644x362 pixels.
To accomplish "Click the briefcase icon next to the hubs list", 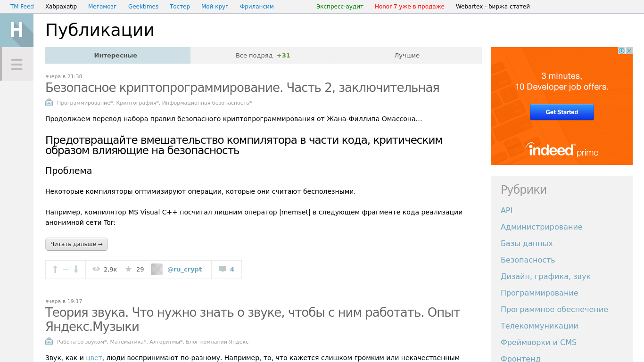I will (x=49, y=102).
